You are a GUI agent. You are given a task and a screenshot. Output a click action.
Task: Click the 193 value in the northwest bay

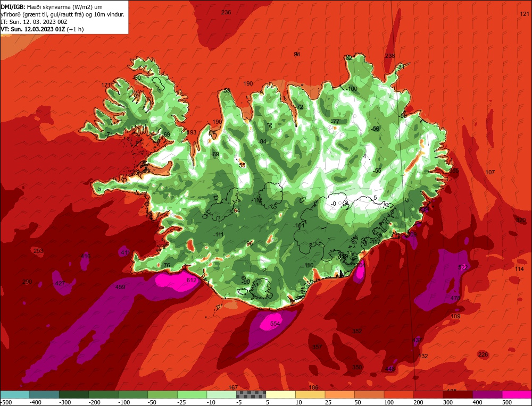coord(192,132)
